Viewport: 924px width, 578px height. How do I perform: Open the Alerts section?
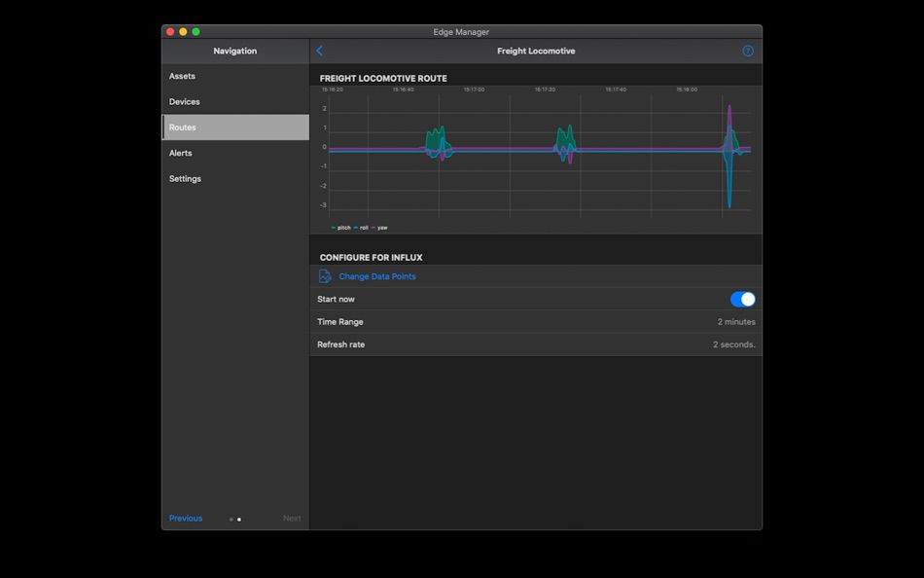pyautogui.click(x=180, y=153)
